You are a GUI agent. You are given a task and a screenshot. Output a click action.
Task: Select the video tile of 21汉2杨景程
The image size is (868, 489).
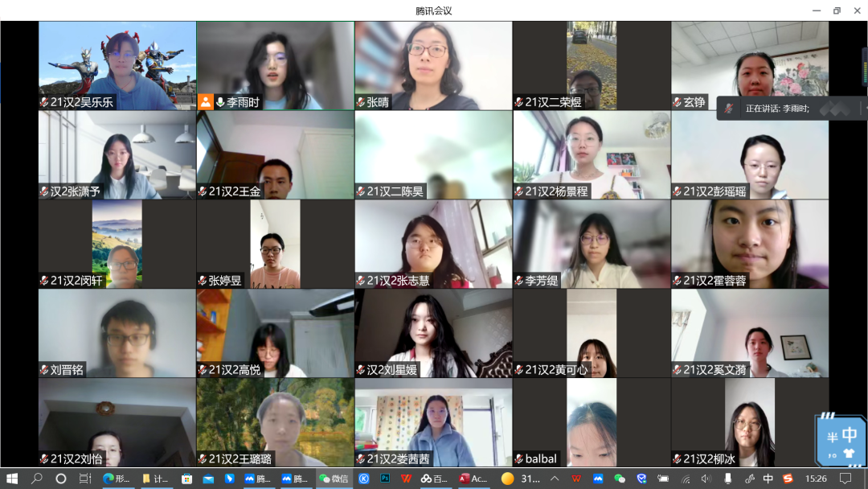pyautogui.click(x=592, y=154)
